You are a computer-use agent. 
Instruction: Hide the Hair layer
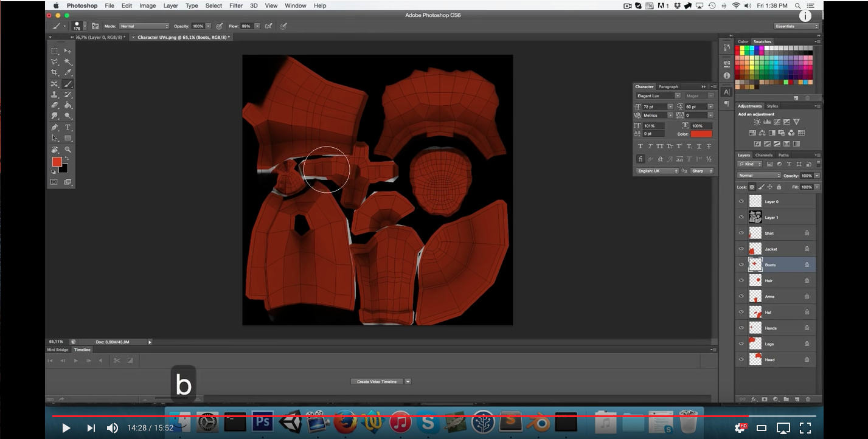[x=741, y=280]
